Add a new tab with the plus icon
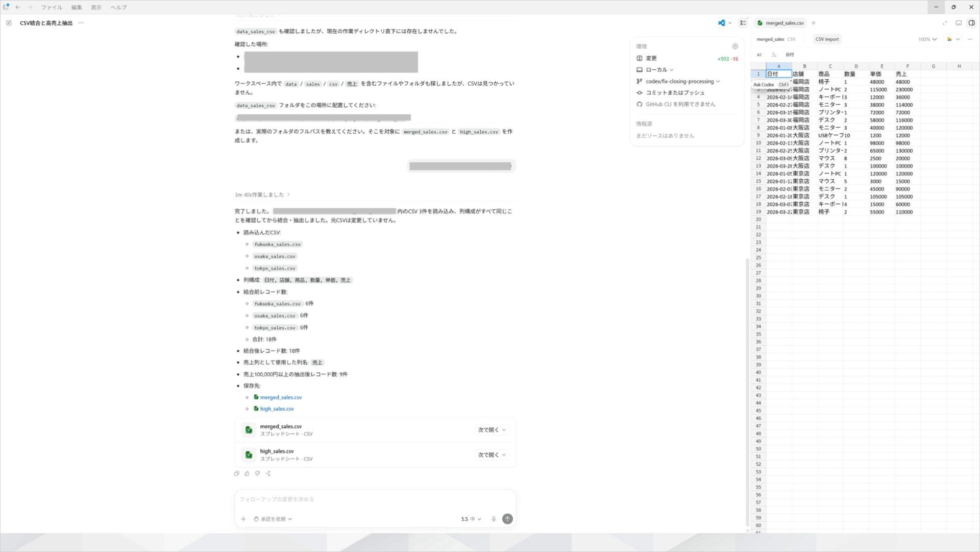The height and width of the screenshot is (552, 980). (814, 23)
